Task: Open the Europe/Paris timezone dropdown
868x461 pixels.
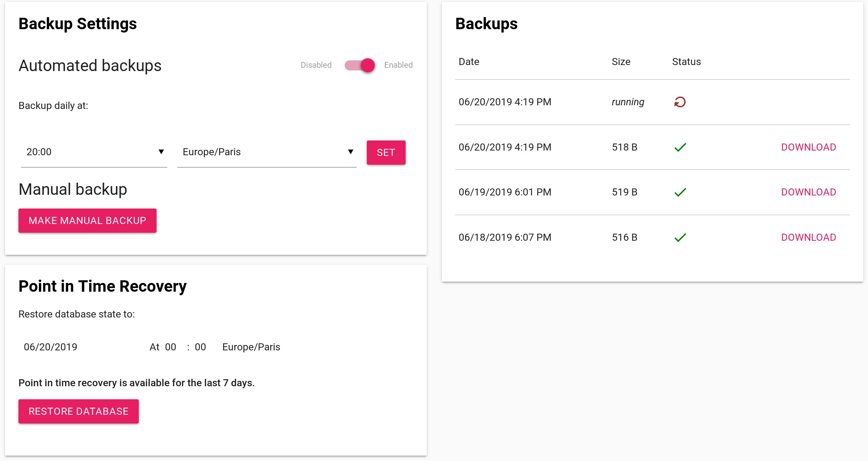Action: (x=266, y=152)
